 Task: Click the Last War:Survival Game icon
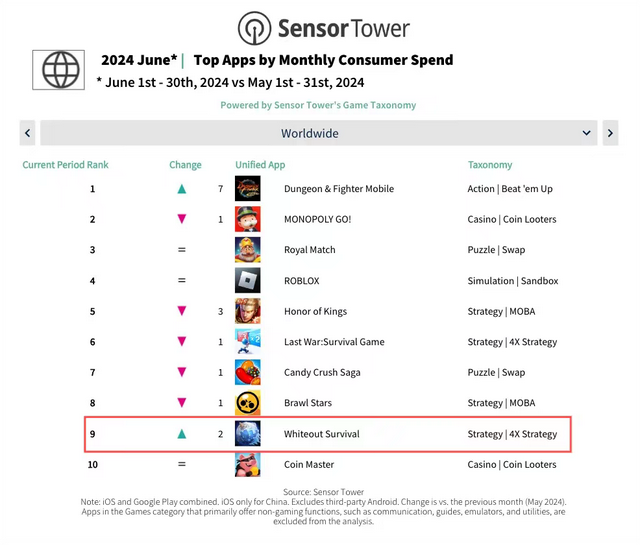[x=247, y=341]
